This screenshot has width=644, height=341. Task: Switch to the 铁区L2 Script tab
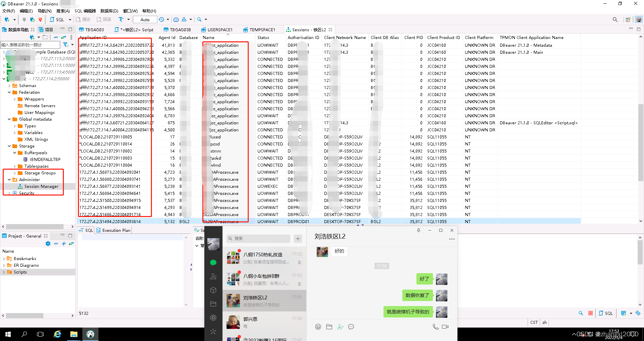coord(134,30)
